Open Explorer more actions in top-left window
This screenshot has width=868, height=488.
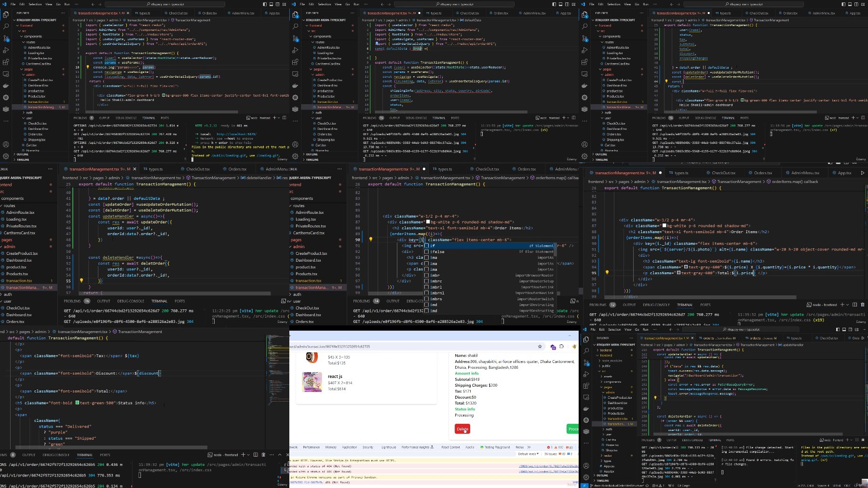[x=63, y=13]
